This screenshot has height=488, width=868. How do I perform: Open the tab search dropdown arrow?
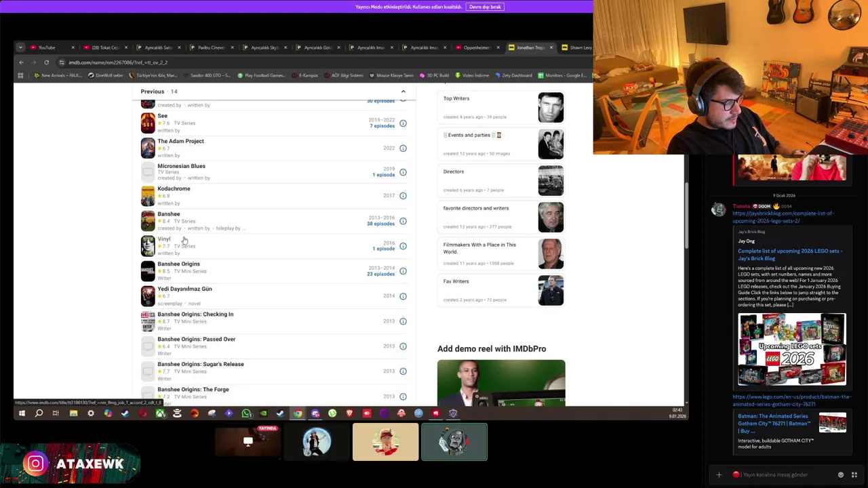[x=20, y=47]
